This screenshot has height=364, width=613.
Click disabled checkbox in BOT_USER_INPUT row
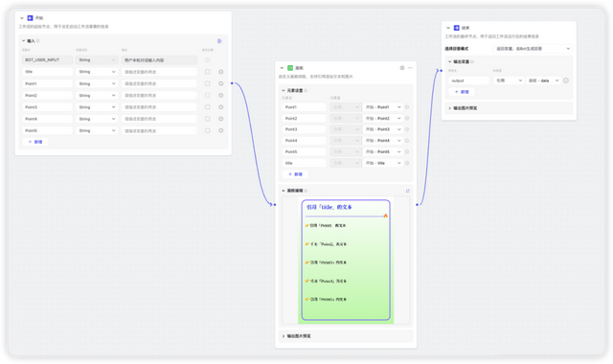pos(208,60)
